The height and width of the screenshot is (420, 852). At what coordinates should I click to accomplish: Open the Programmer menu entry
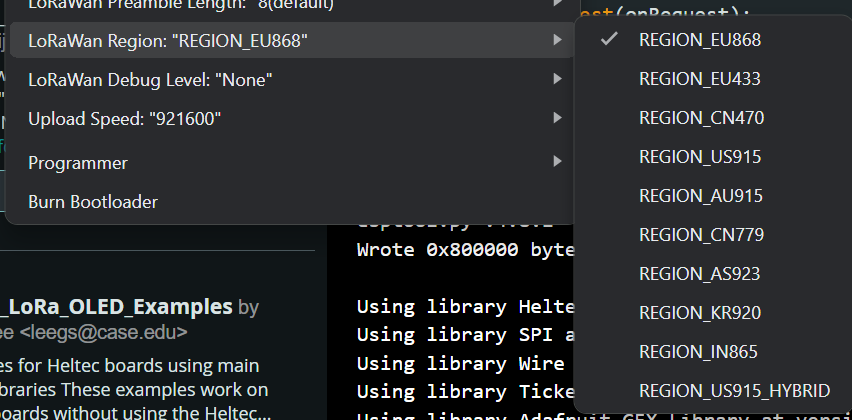click(292, 162)
